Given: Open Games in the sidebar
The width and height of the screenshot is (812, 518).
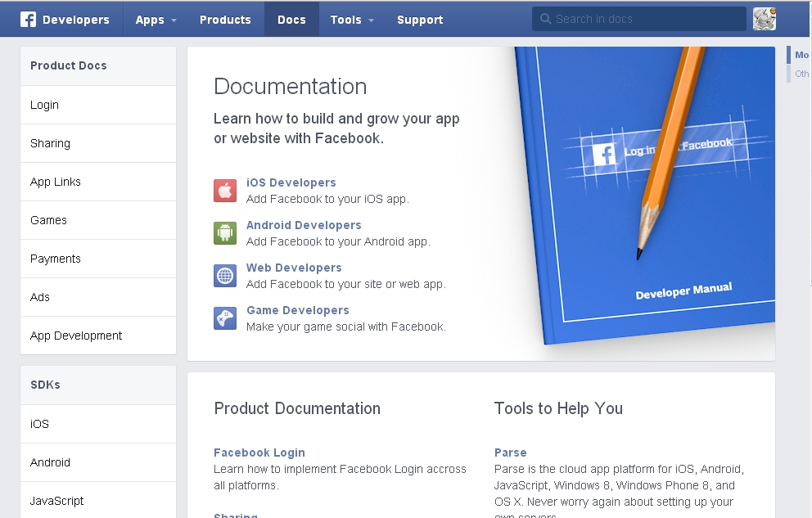Looking at the screenshot, I should click(x=98, y=220).
